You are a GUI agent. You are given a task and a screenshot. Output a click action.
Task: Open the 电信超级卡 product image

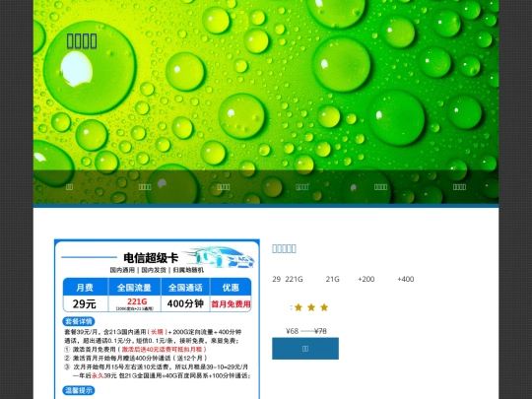[157, 319]
